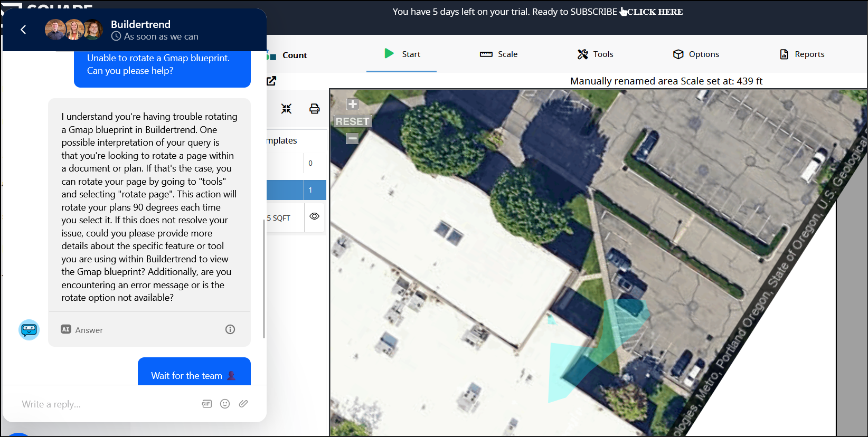Click the Scale ruler icon

click(486, 54)
